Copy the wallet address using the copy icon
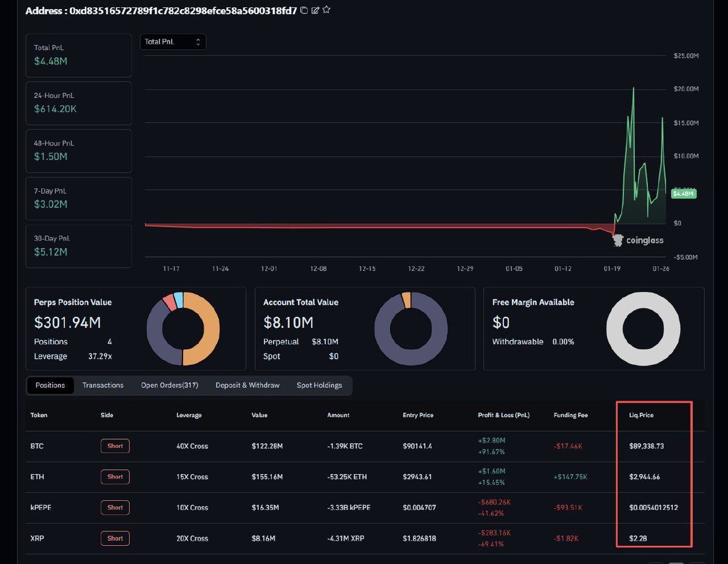728x564 pixels. (x=304, y=10)
